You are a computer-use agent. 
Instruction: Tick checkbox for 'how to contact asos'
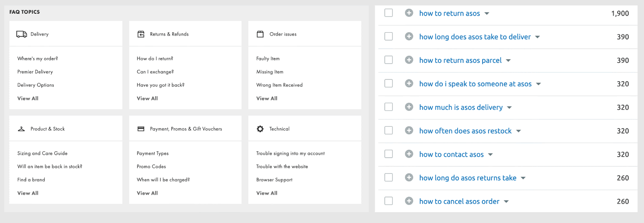point(388,154)
